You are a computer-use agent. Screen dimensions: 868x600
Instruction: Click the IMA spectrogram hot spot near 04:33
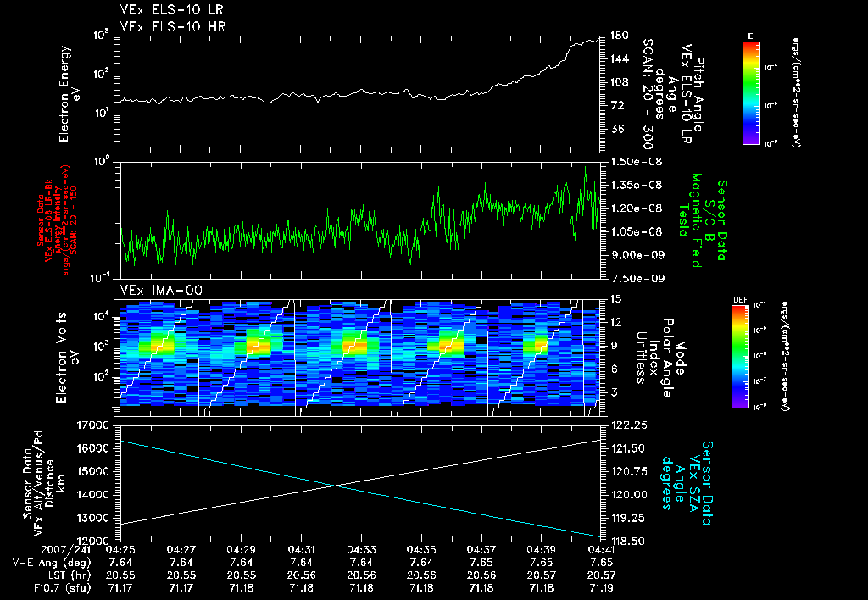[x=354, y=346]
